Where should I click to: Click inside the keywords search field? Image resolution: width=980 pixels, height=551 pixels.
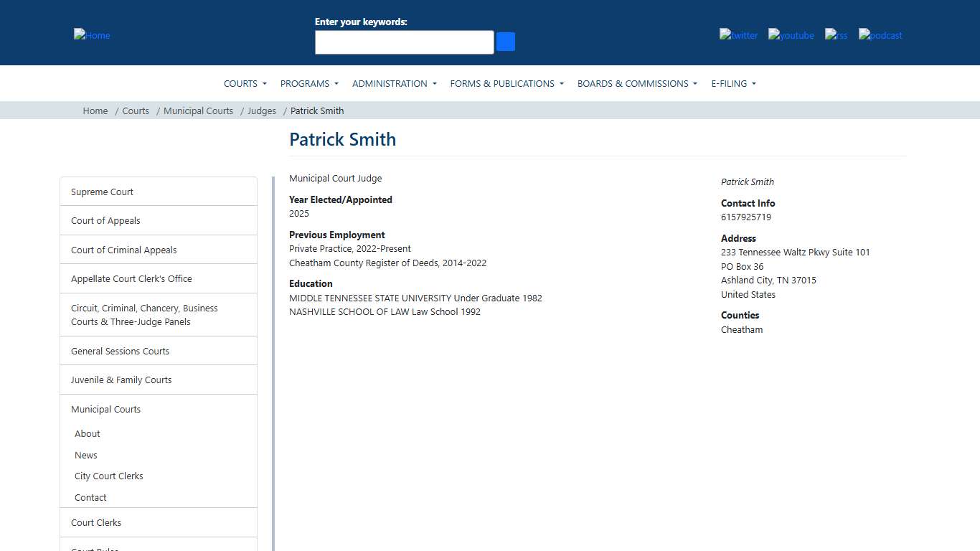click(x=404, y=42)
